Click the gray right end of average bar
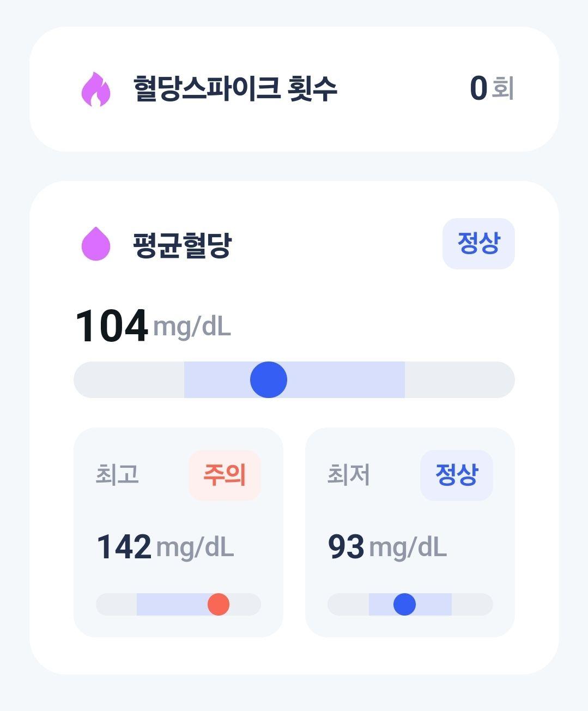The width and height of the screenshot is (588, 711). pyautogui.click(x=459, y=379)
